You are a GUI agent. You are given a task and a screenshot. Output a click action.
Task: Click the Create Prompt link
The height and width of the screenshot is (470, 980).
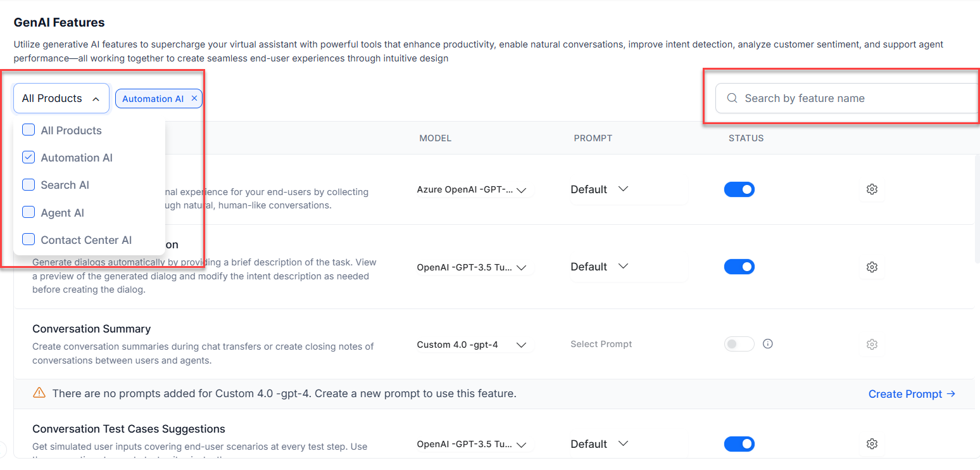click(912, 394)
